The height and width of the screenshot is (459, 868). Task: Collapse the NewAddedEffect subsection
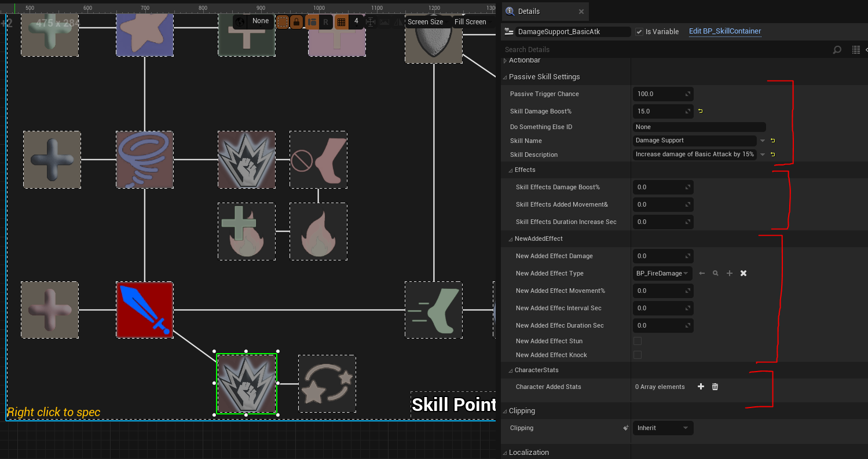(x=511, y=239)
